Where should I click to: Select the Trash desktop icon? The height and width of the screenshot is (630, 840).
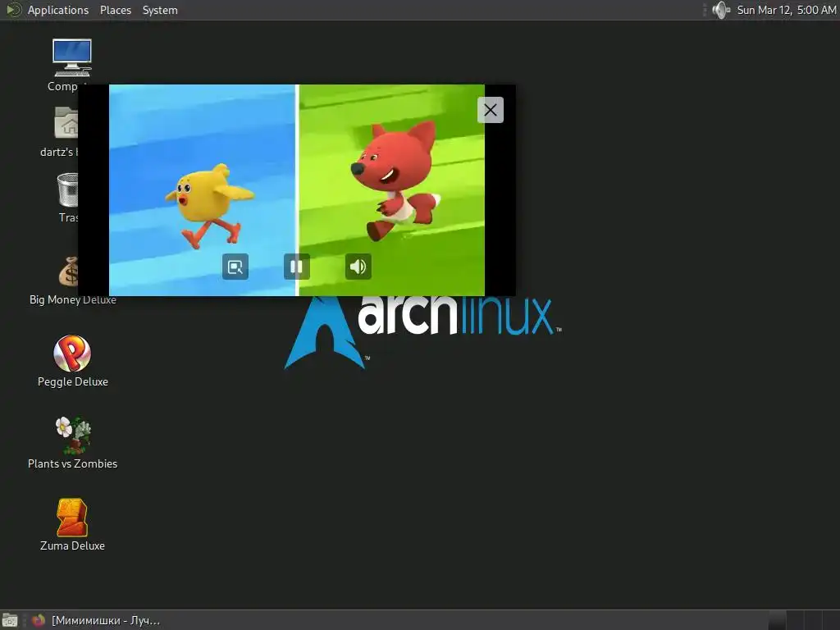point(67,189)
